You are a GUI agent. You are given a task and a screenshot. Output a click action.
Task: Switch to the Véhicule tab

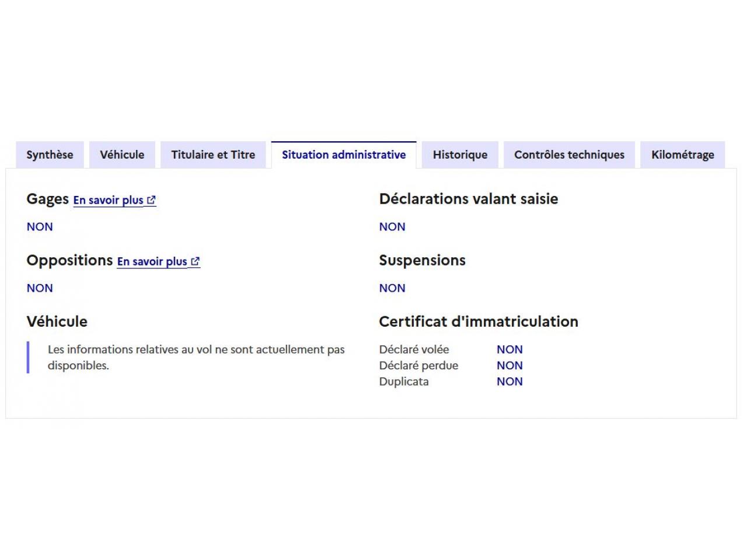122,155
